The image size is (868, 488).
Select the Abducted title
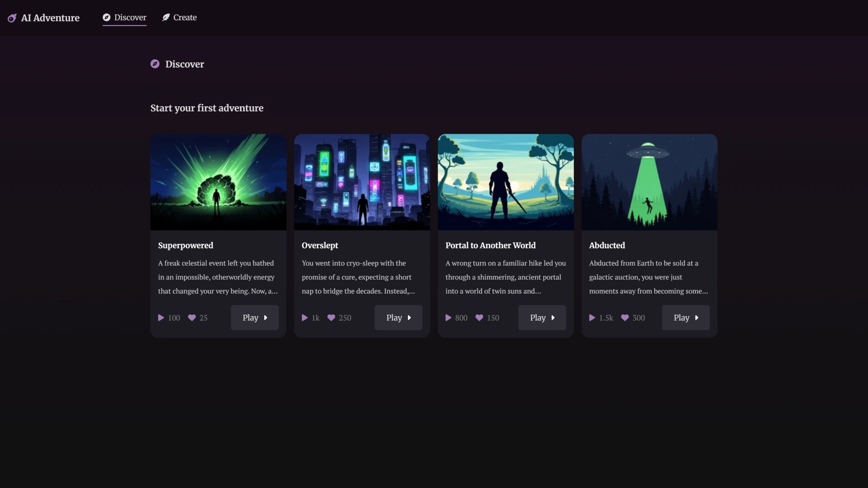[607, 245]
